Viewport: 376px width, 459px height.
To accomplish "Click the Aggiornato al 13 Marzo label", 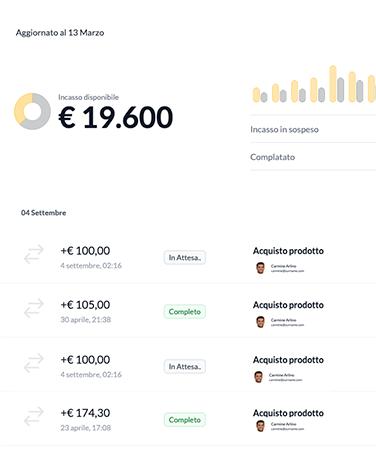I will tap(60, 33).
